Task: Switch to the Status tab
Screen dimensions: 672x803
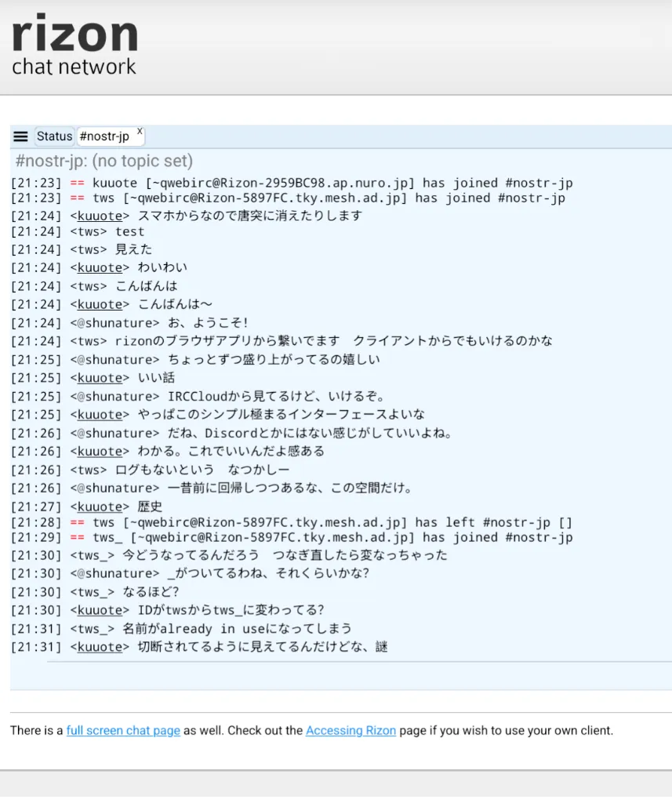Action: pos(54,136)
